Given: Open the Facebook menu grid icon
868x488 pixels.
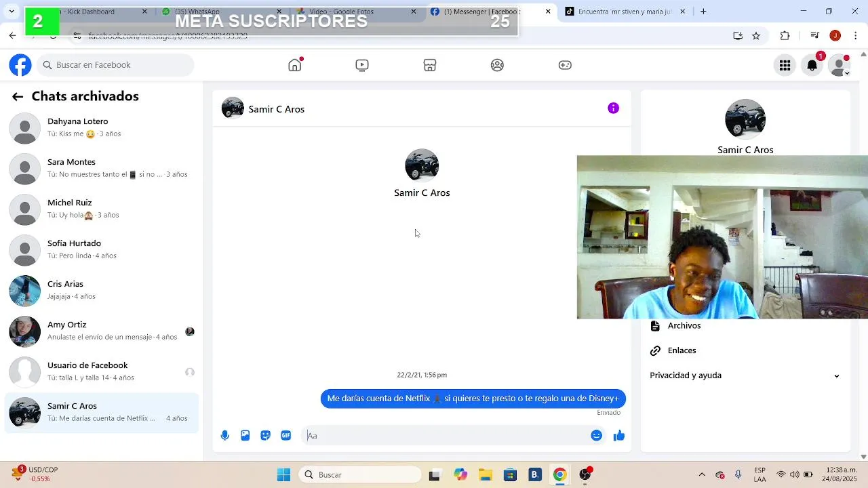Looking at the screenshot, I should click(785, 65).
